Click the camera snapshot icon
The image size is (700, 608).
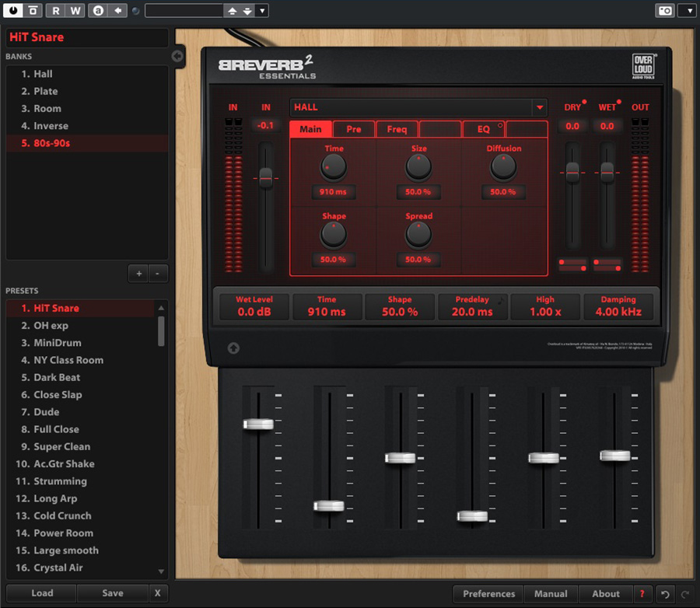665,11
